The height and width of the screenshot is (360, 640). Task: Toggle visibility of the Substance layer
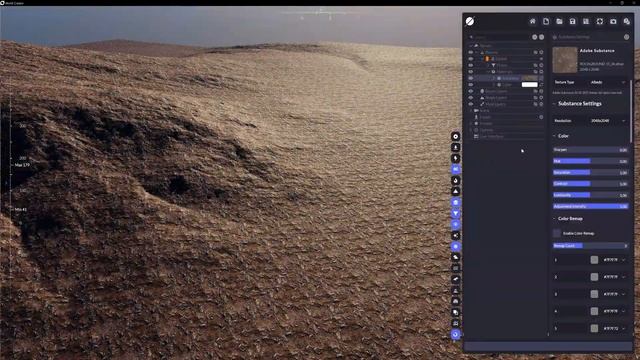(x=471, y=78)
